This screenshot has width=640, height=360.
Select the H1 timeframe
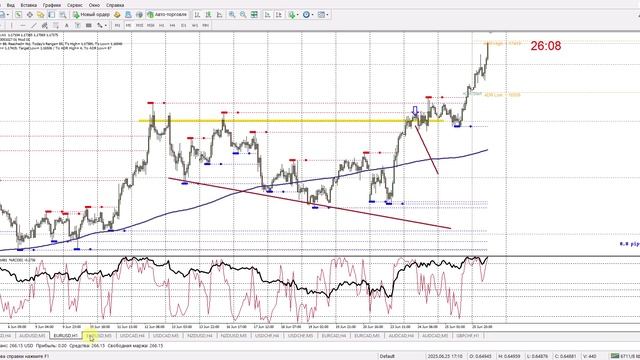[162, 25]
